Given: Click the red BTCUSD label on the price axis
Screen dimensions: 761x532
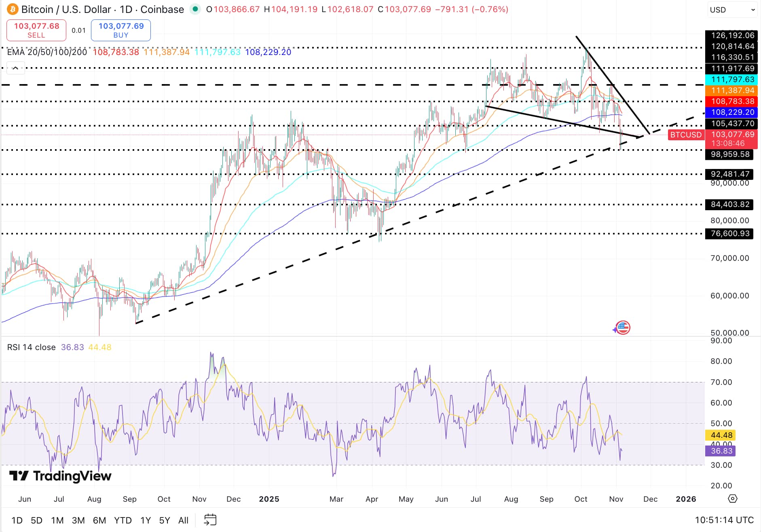Looking at the screenshot, I should 685,135.
